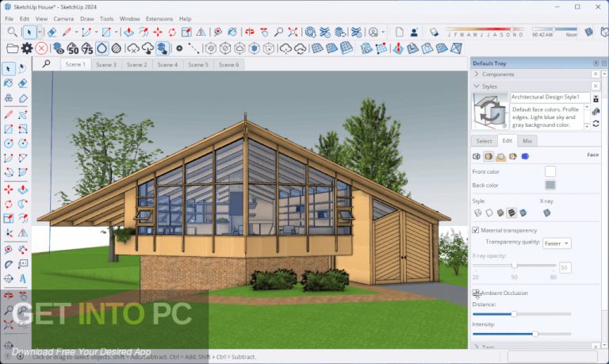Viewport: 609px width, 364px height.
Task: Open the Select tool dropdown arrow
Action: click(x=40, y=33)
